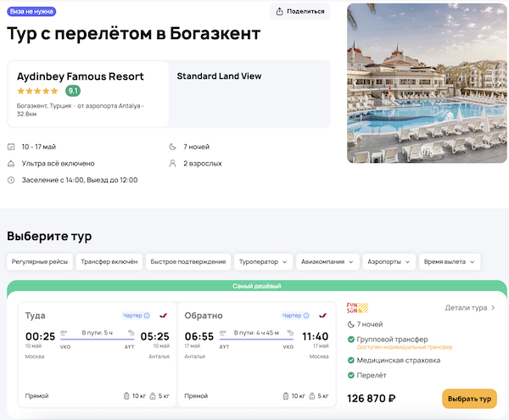
Task: Open the Детали тура link
Action: pyautogui.click(x=470, y=308)
